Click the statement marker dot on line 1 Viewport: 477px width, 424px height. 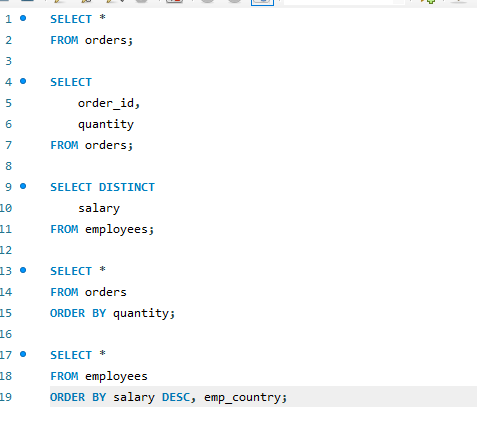23,18
